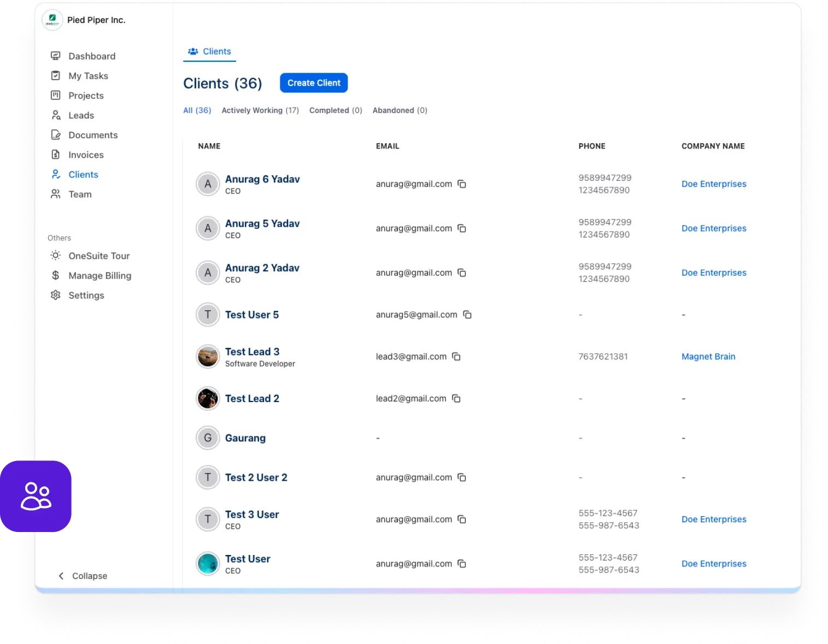The height and width of the screenshot is (644, 828).
Task: Open My Tasks in the sidebar
Action: [88, 76]
